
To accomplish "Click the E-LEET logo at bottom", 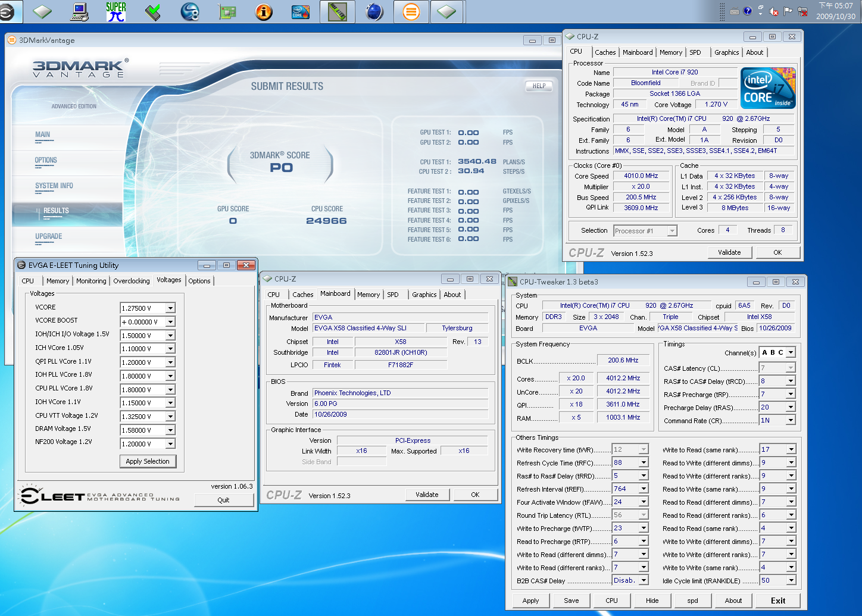I will pos(99,496).
